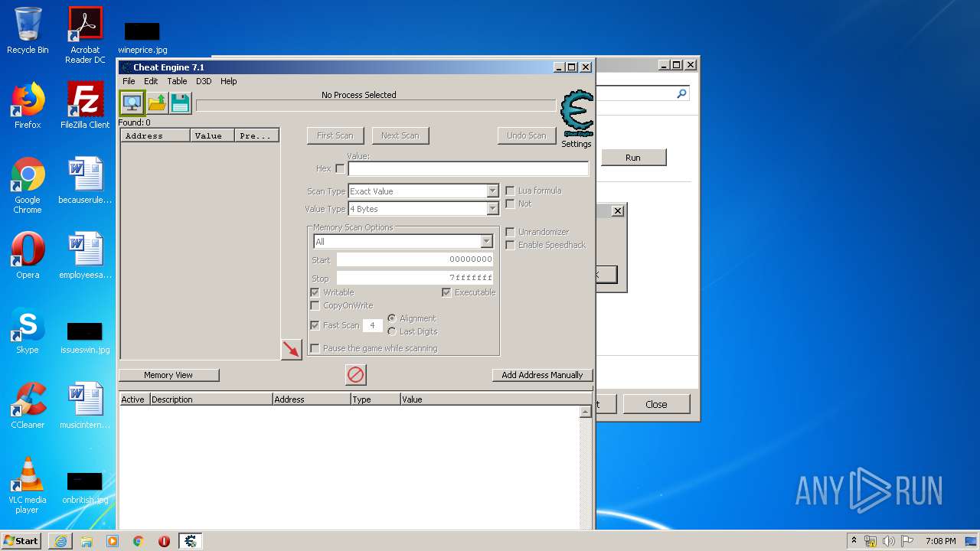Open Google Chrome desktop shortcut
Viewport: 980px width, 551px height.
click(28, 185)
